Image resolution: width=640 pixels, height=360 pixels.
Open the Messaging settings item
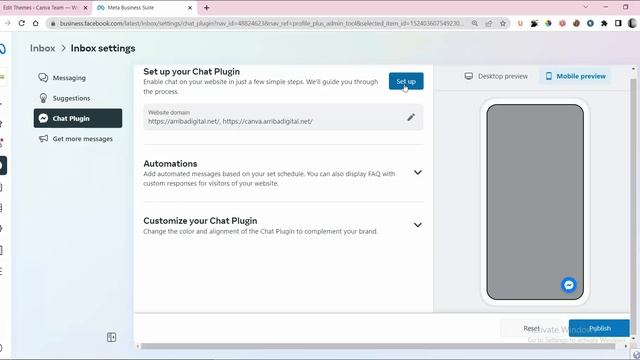78,78
